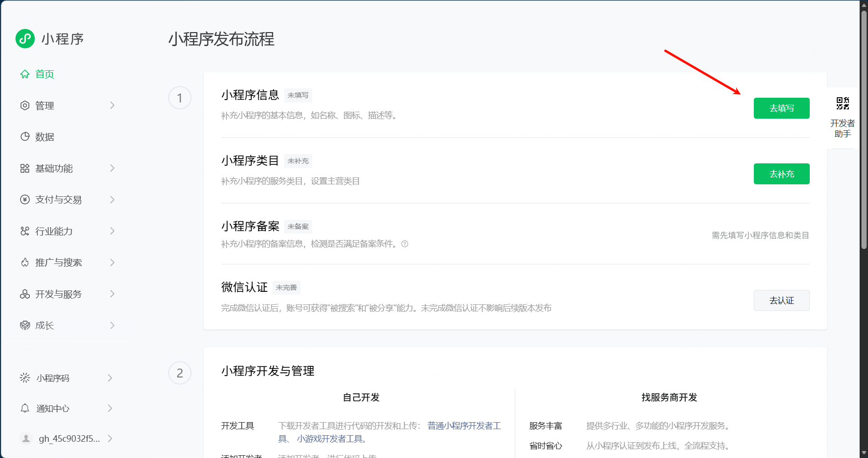Click the 行业能力 icon
The width and height of the screenshot is (868, 458).
(25, 231)
